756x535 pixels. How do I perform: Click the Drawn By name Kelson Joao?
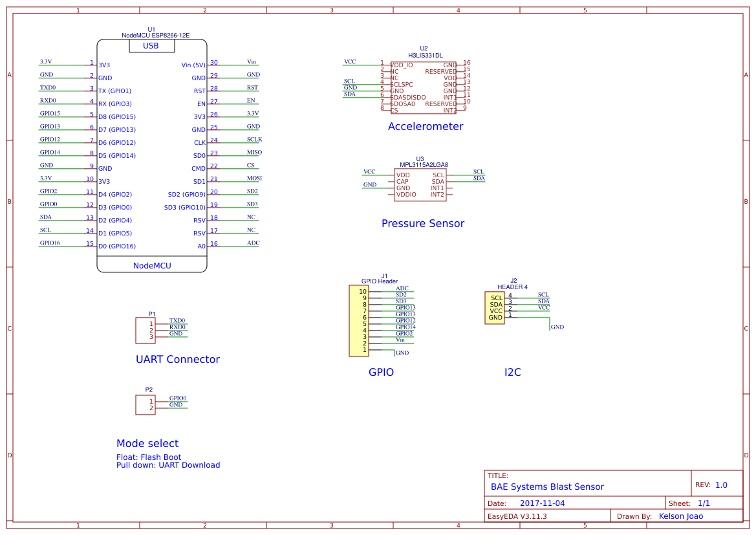click(x=680, y=516)
